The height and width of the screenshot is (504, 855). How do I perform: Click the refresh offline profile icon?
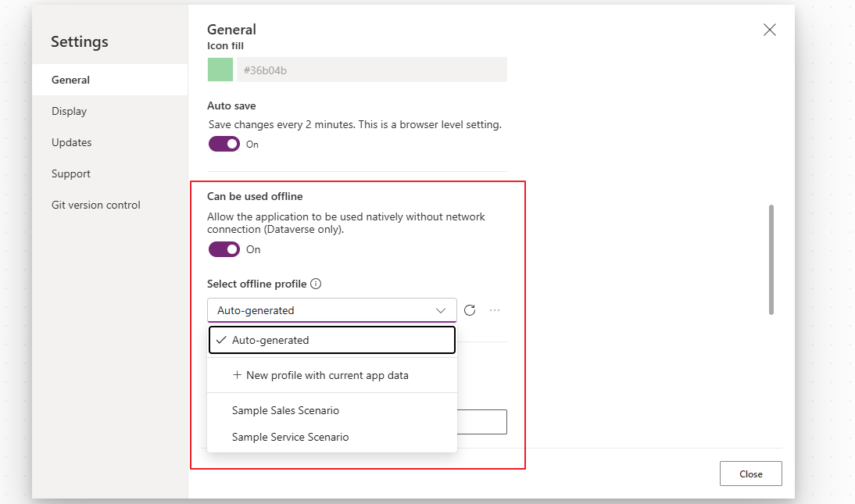pyautogui.click(x=470, y=310)
